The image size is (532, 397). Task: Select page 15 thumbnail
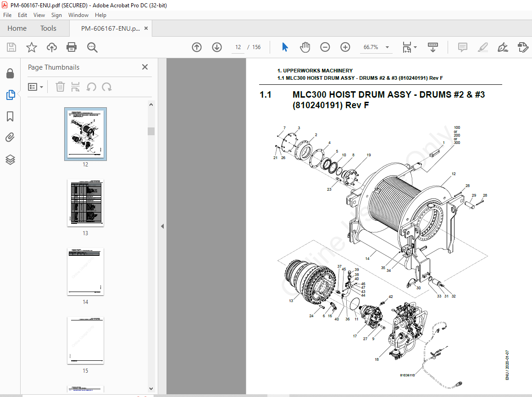85,340
